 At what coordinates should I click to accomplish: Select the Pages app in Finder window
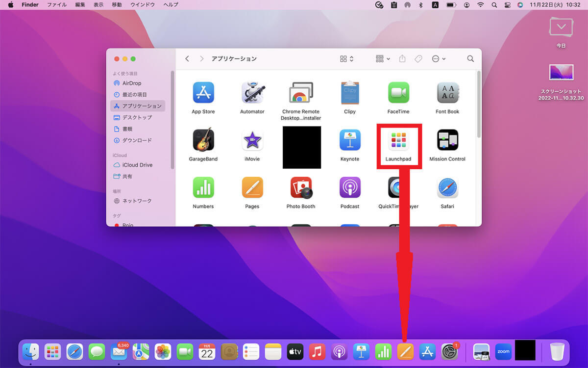point(252,187)
